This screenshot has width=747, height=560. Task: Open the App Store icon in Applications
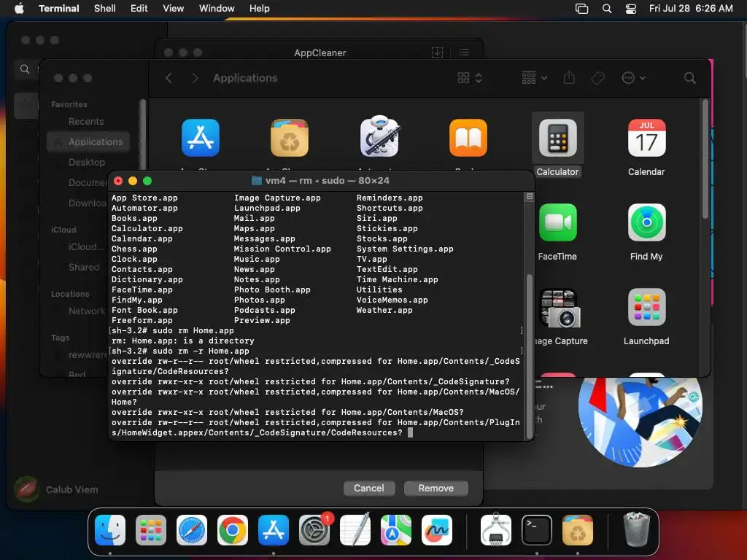pyautogui.click(x=201, y=138)
